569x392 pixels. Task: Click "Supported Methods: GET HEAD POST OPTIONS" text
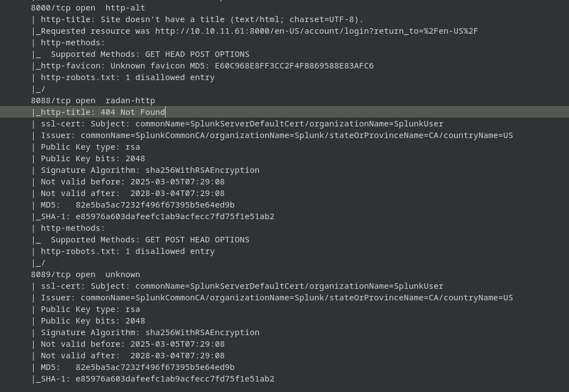tap(150, 54)
